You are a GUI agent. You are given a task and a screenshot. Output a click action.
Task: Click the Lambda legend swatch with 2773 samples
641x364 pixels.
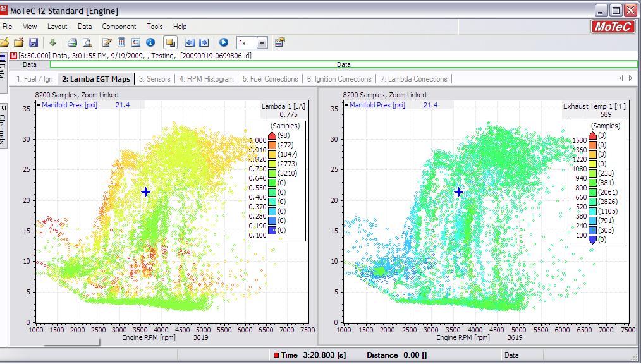click(x=272, y=164)
